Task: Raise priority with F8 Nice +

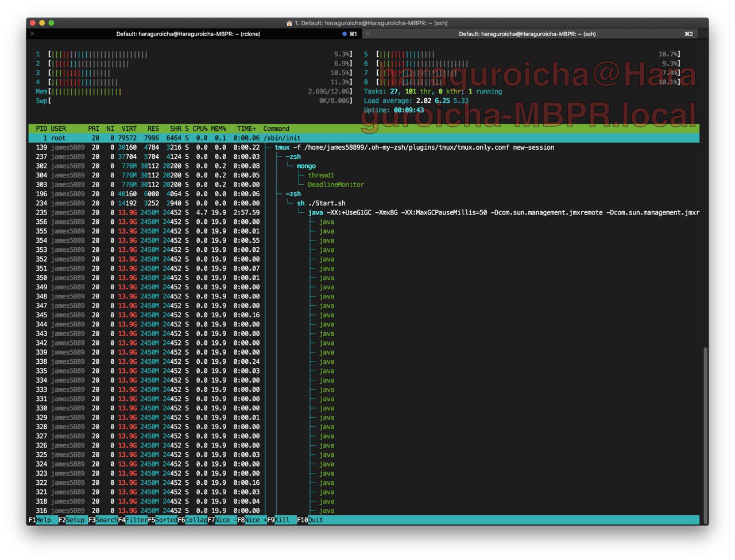Action: [x=252, y=520]
